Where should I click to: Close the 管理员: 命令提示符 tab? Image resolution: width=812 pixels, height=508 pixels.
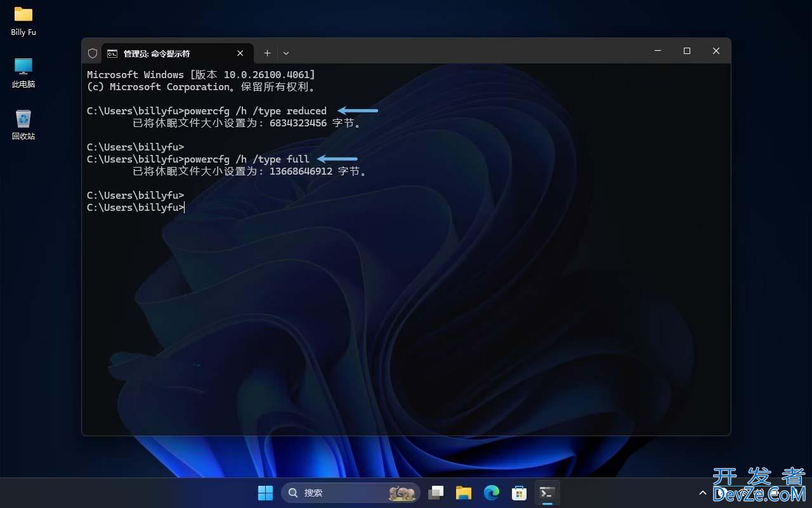(240, 53)
